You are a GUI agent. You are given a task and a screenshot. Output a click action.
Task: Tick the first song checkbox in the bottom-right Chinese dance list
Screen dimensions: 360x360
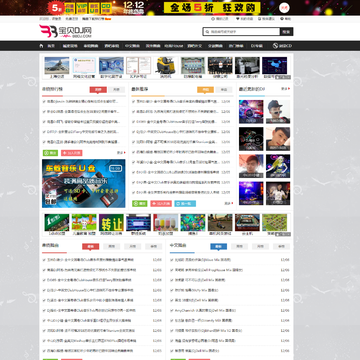172,260
